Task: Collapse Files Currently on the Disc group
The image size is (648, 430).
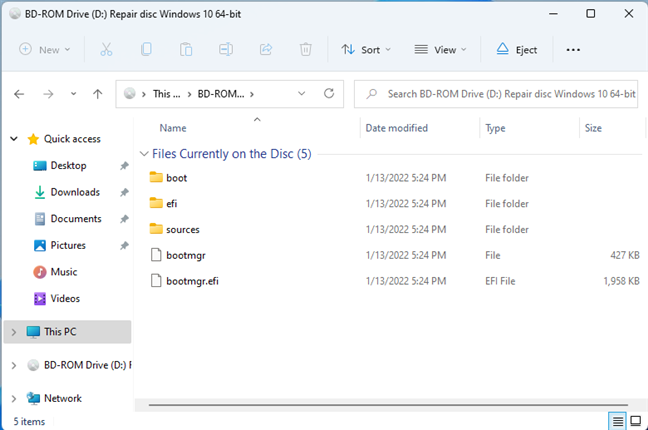Action: (x=145, y=154)
